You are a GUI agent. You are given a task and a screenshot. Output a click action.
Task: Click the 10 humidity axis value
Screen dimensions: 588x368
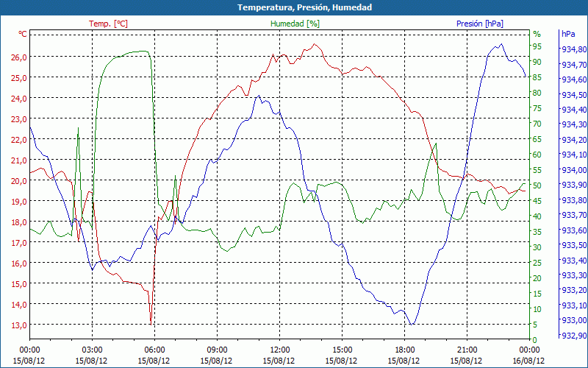[537, 310]
